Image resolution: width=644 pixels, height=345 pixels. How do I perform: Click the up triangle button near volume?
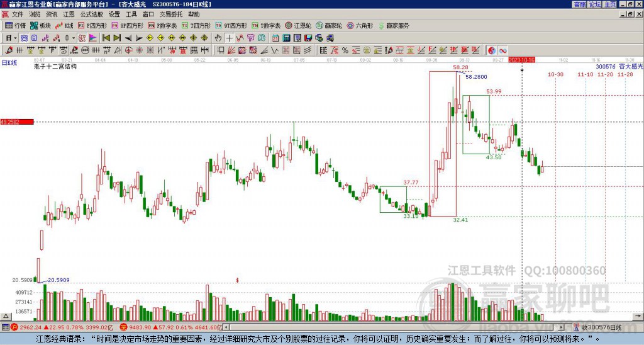(x=5, y=316)
